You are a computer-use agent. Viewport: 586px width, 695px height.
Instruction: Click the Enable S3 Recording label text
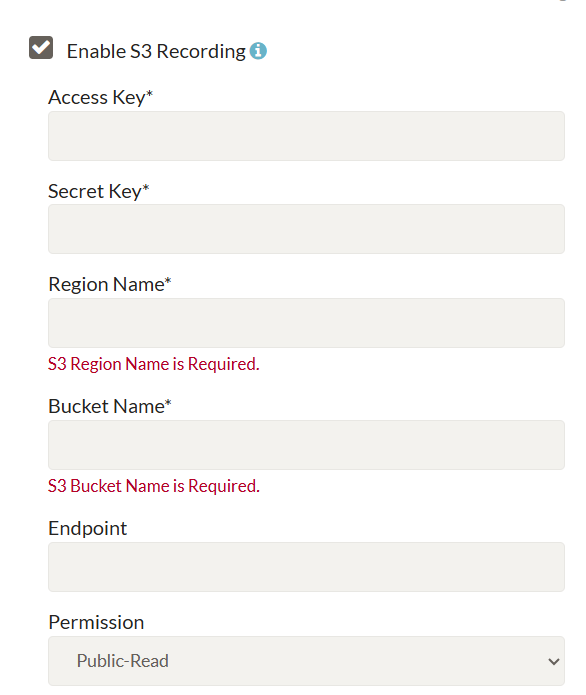point(156,51)
